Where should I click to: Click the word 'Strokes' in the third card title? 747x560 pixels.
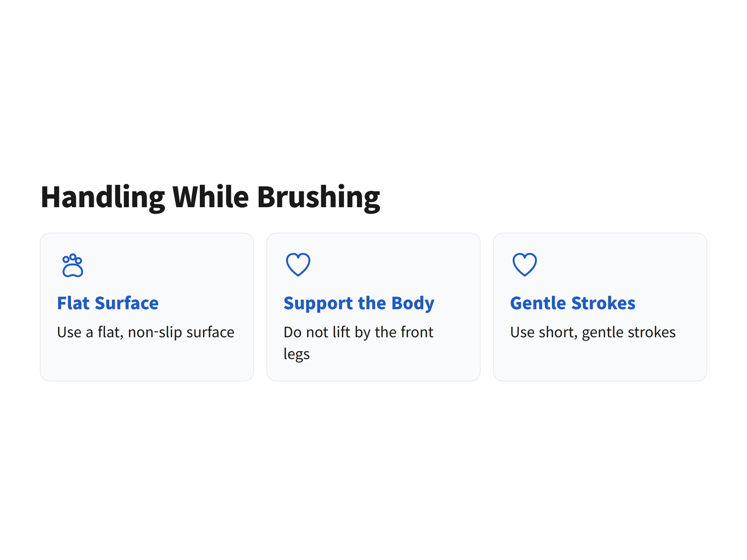(x=603, y=303)
